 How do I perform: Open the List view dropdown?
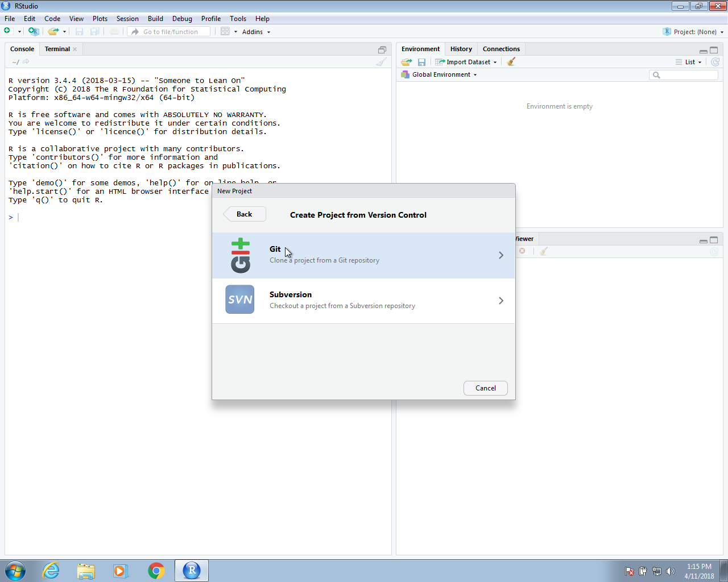coord(689,62)
